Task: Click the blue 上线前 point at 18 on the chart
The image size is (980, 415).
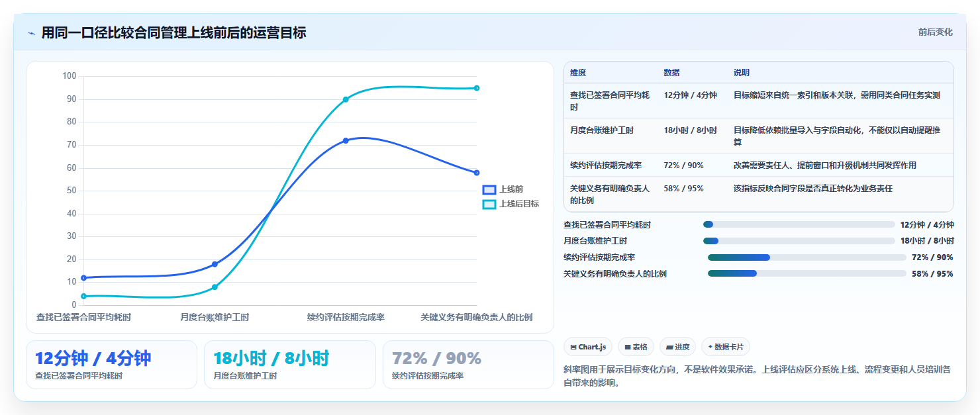Action: (x=215, y=264)
